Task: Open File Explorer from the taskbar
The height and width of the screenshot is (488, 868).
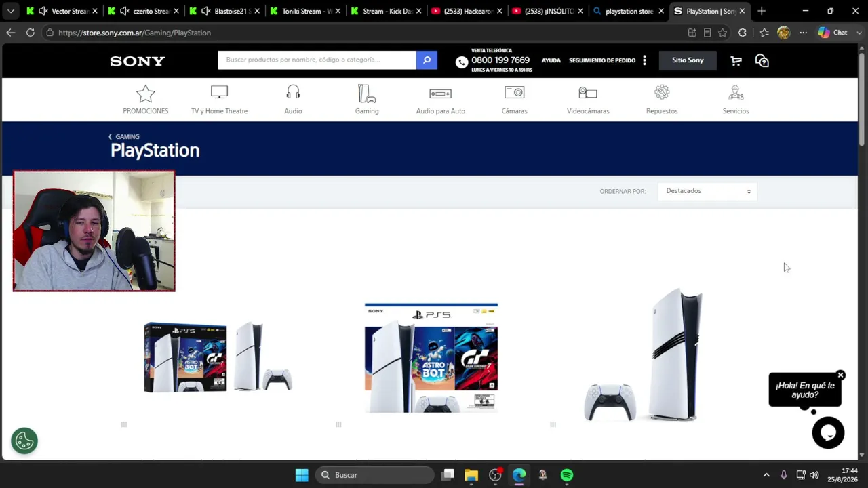Action: click(471, 475)
